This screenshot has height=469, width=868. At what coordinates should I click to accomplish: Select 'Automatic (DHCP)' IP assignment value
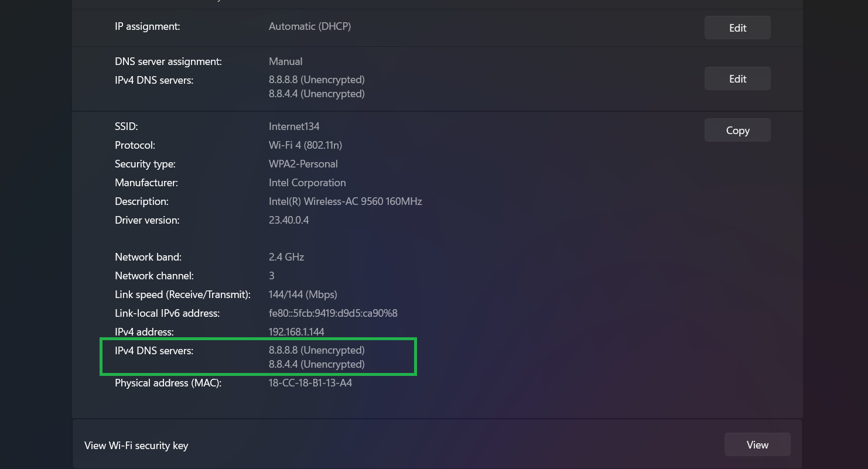[x=310, y=26]
